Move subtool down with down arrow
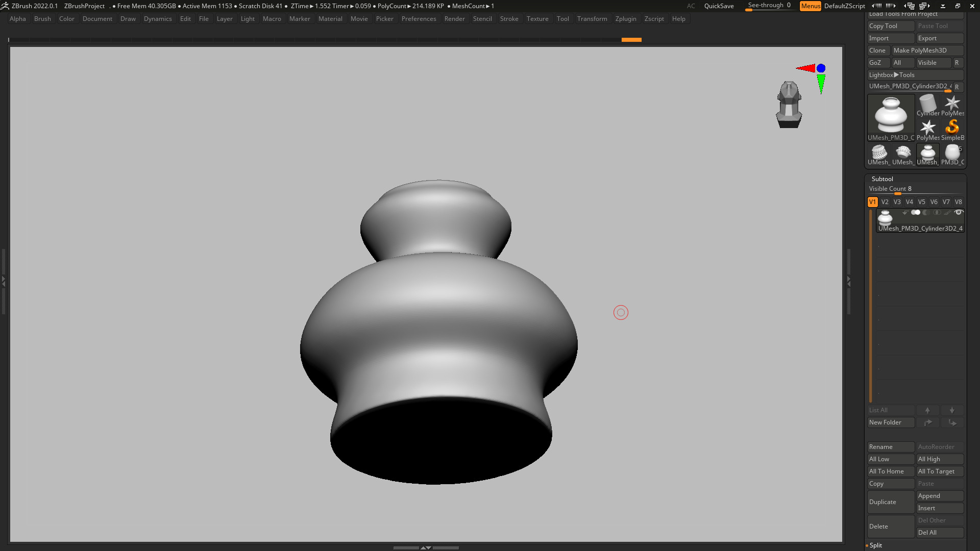This screenshot has width=980, height=551. pyautogui.click(x=952, y=410)
